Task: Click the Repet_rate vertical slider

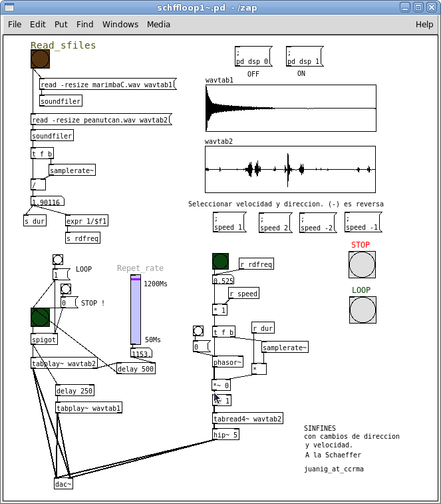Action: (x=136, y=310)
